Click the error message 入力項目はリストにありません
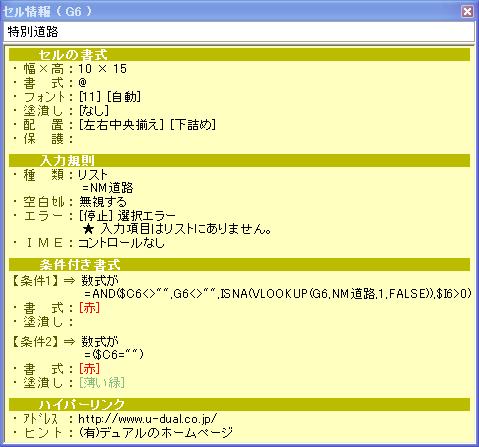This screenshot has height=447, width=479. [x=186, y=229]
